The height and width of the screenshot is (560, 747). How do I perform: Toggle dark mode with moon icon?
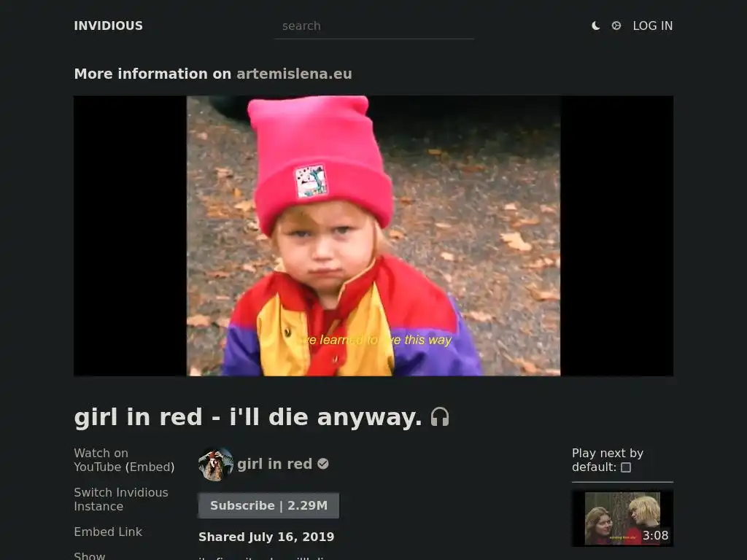(x=595, y=26)
